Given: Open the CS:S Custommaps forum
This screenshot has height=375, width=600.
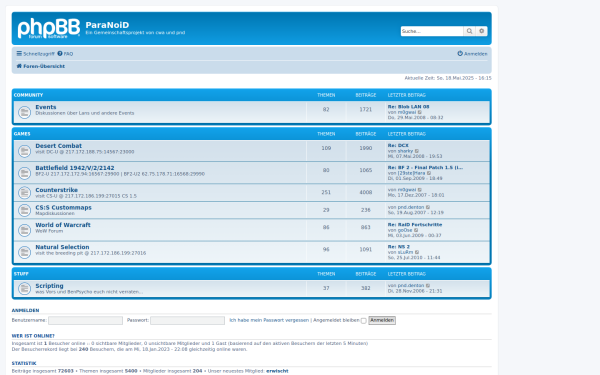Looking at the screenshot, I should tap(64, 208).
